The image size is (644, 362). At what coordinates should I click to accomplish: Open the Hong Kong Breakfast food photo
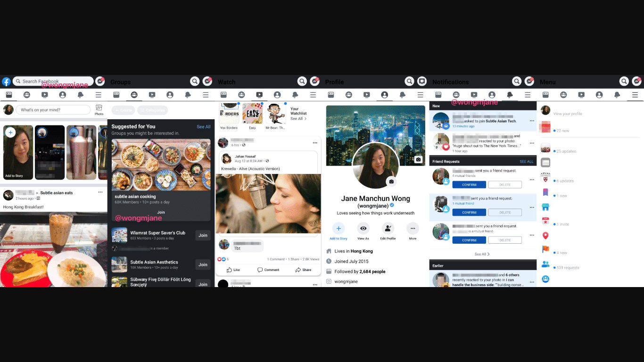[x=54, y=249]
